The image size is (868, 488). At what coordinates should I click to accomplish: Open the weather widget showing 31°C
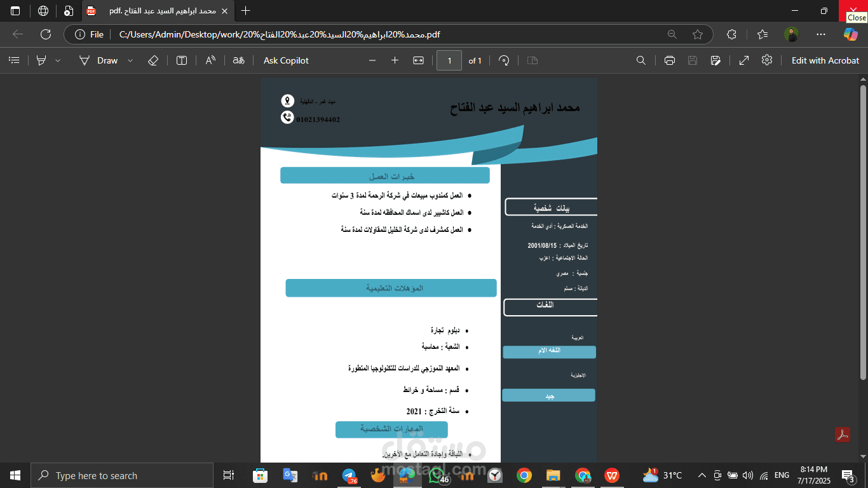point(662,475)
